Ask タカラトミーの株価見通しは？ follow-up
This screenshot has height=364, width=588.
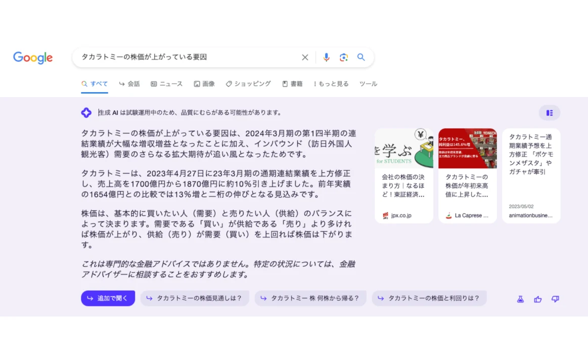point(195,298)
